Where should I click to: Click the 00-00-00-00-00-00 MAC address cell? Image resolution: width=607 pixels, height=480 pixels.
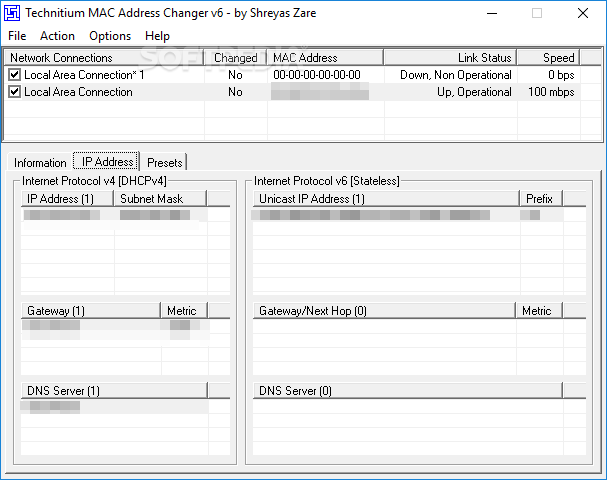point(317,75)
